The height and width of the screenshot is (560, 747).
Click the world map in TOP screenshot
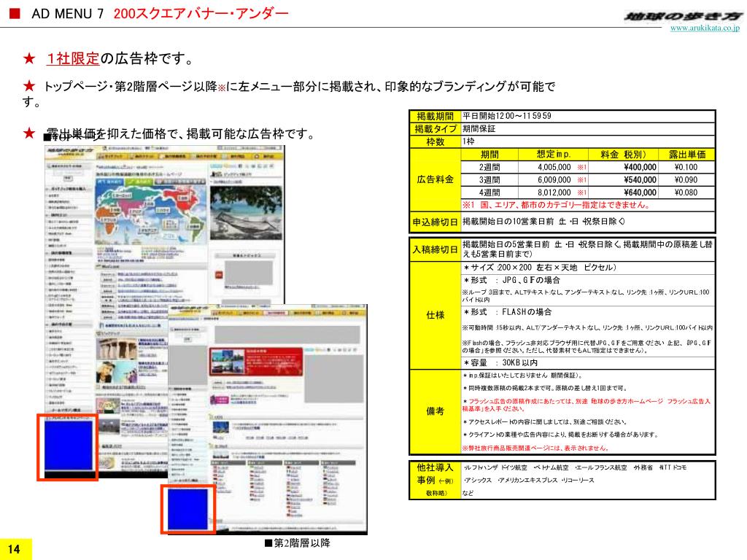pyautogui.click(x=150, y=214)
